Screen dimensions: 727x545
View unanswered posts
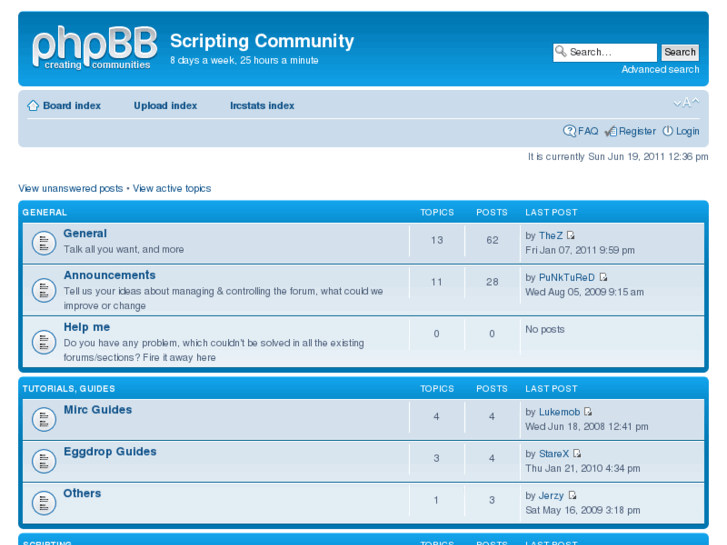click(x=70, y=188)
